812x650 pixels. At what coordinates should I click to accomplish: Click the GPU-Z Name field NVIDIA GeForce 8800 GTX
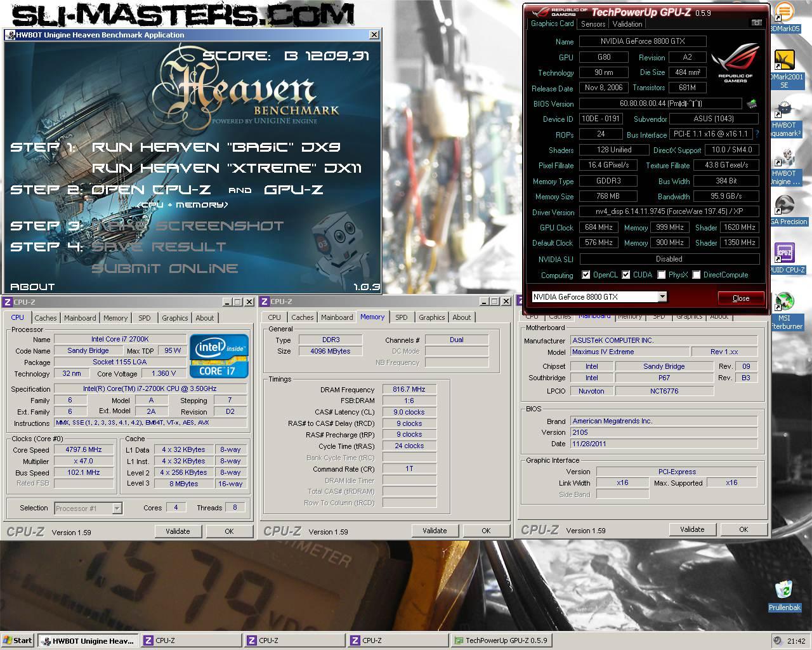click(x=643, y=41)
